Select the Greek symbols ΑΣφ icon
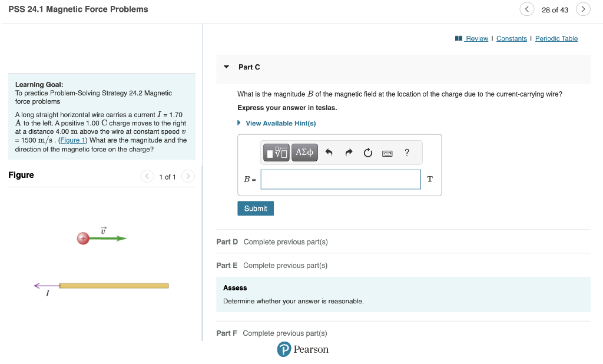This screenshot has width=603, height=364. [x=304, y=152]
